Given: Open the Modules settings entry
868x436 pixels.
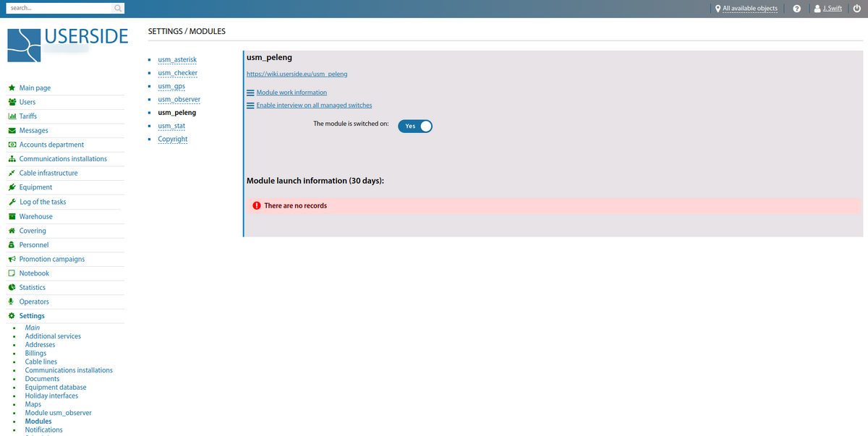Looking at the screenshot, I should (x=38, y=421).
